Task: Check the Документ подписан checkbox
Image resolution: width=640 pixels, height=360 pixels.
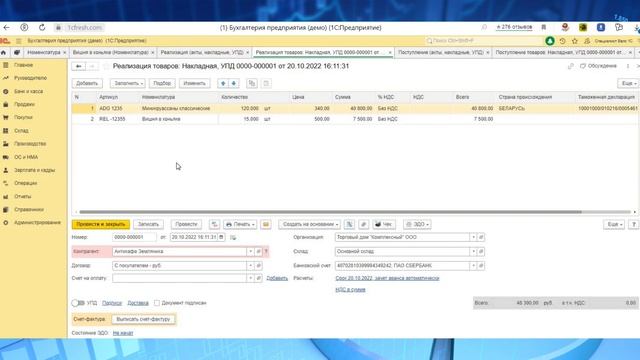Action: pyautogui.click(x=157, y=303)
